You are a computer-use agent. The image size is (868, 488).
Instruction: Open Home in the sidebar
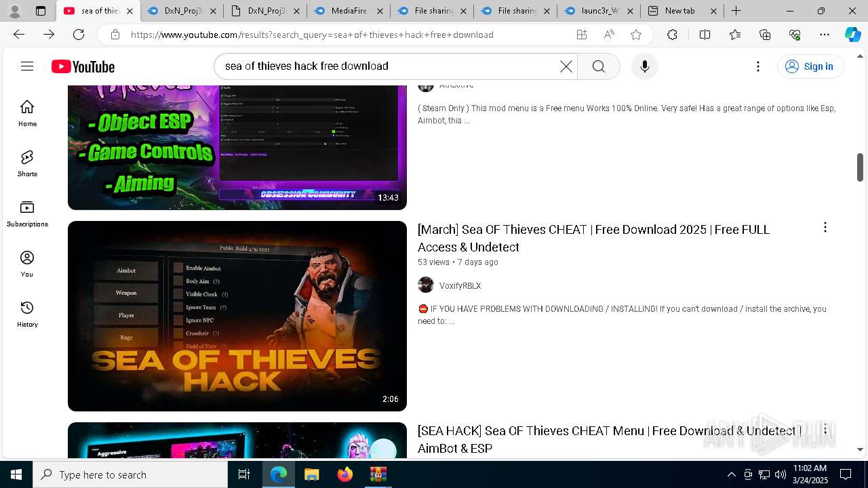pyautogui.click(x=27, y=113)
